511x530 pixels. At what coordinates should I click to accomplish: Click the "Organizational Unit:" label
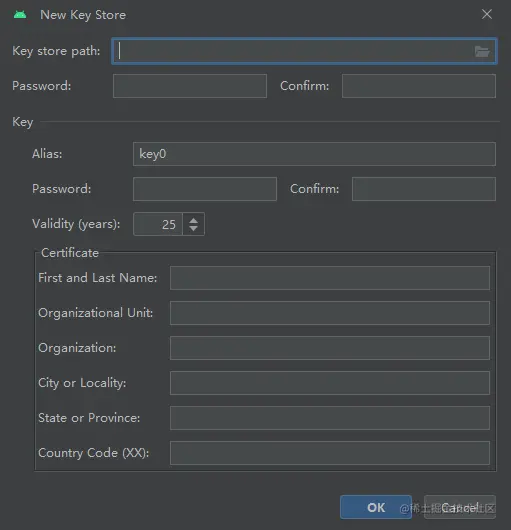tap(96, 313)
